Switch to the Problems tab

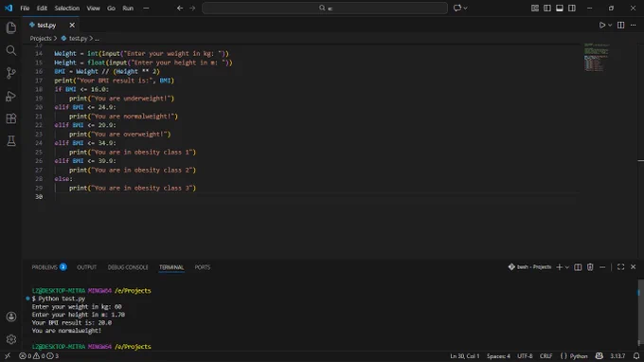click(x=49, y=267)
